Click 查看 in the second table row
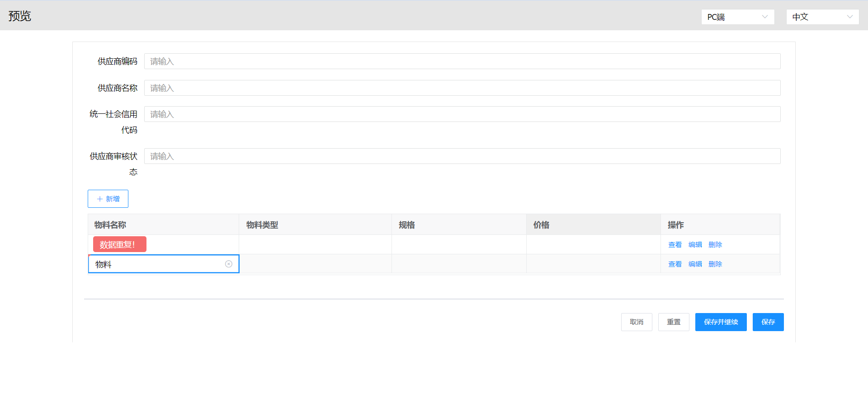 tap(675, 264)
